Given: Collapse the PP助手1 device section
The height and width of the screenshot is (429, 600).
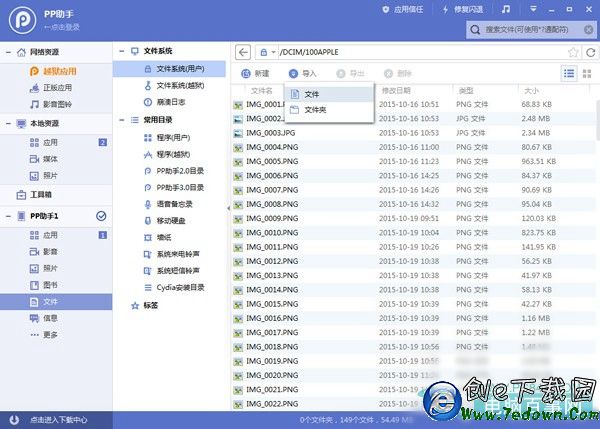Looking at the screenshot, I should (x=8, y=216).
